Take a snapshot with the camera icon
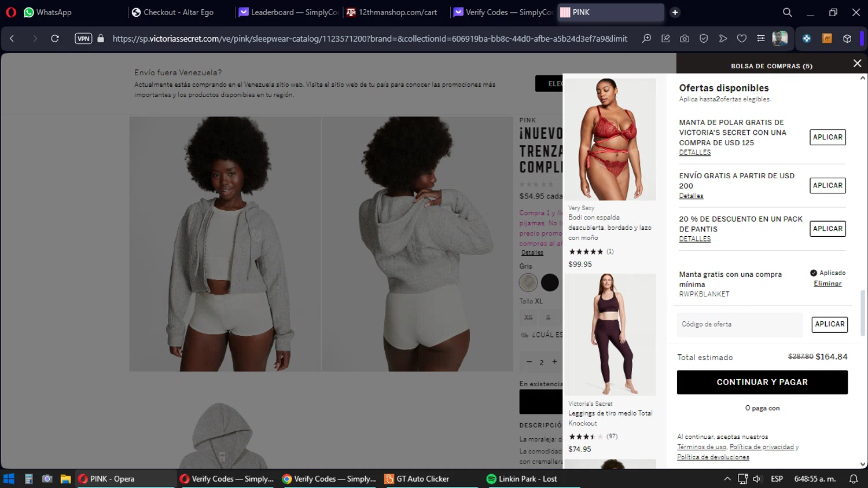 (685, 39)
